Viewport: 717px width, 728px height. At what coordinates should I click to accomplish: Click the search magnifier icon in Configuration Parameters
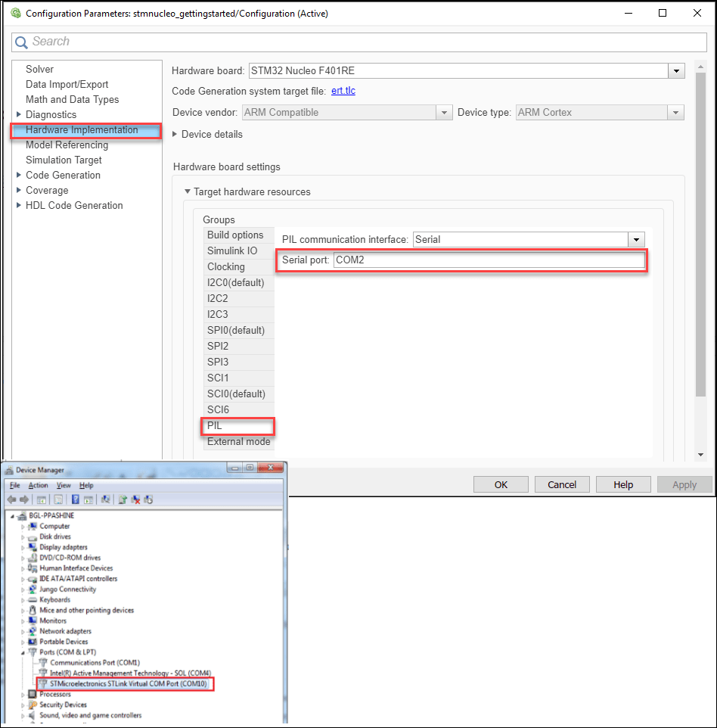pos(22,42)
